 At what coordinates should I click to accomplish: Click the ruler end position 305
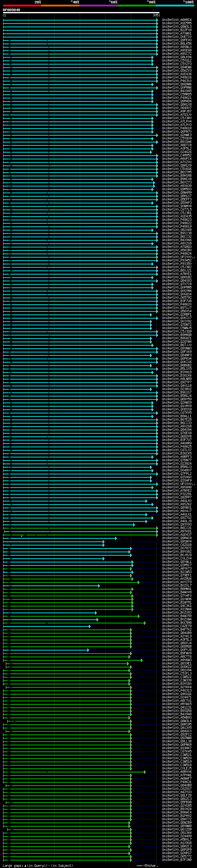155,15
